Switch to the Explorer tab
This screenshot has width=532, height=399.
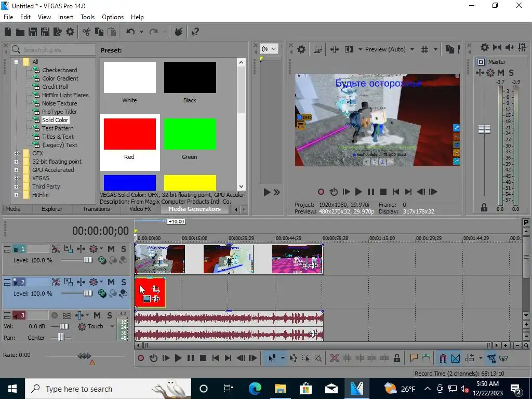pos(52,209)
